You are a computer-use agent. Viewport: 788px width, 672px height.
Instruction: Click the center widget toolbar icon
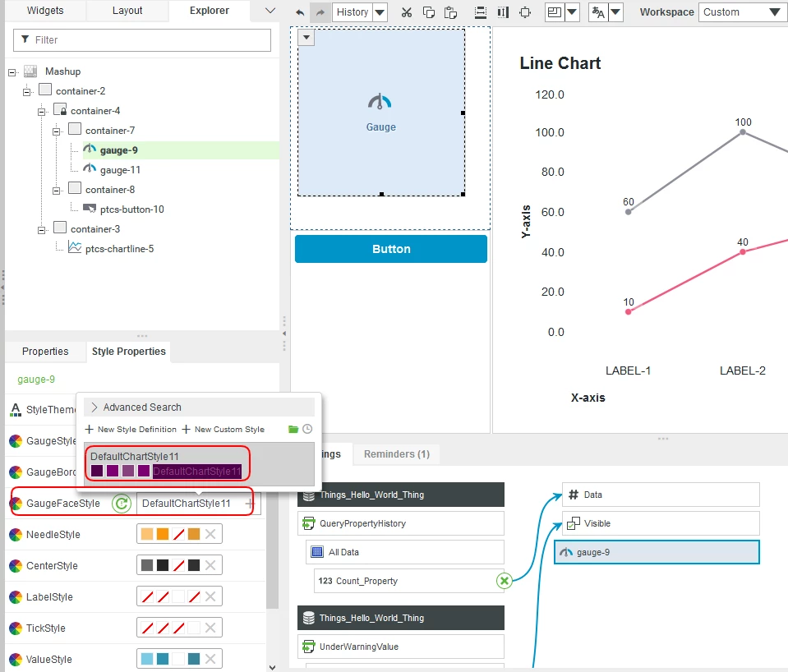click(x=525, y=12)
